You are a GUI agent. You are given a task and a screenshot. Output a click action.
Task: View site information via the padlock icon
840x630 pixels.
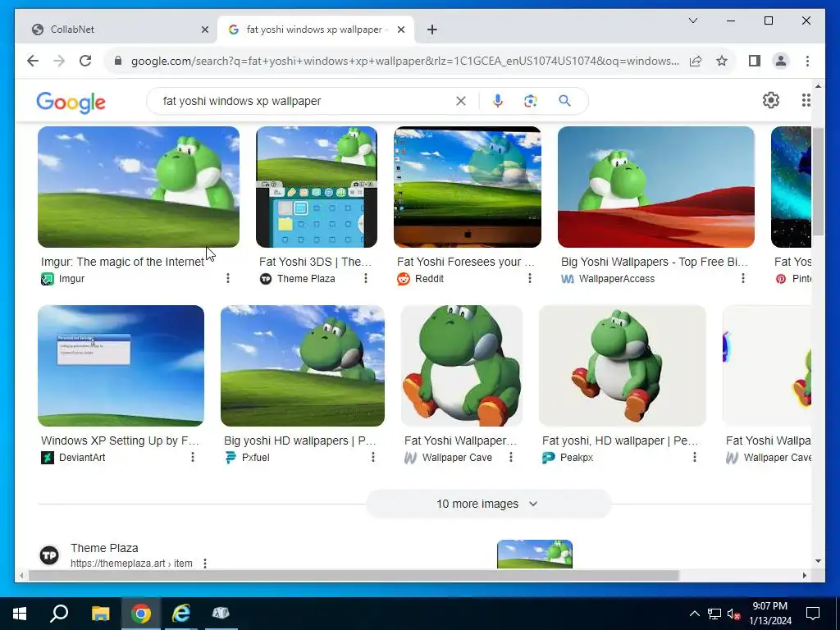[x=118, y=61]
